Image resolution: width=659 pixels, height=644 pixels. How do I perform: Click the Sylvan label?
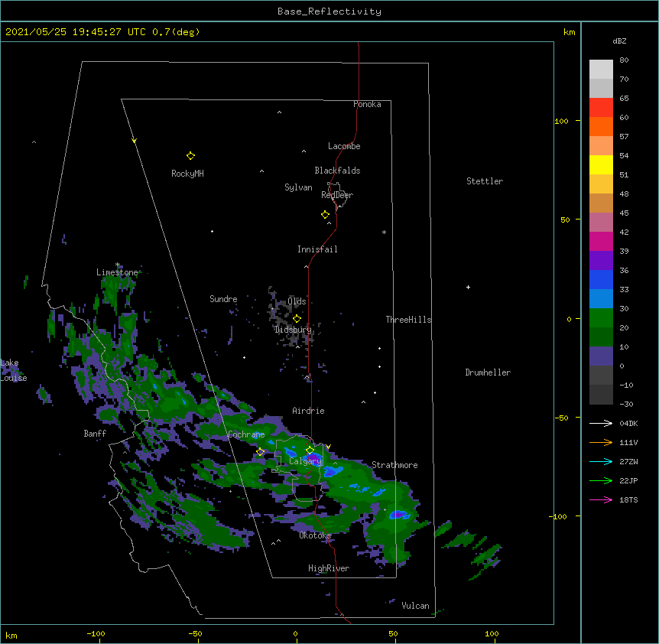click(298, 187)
